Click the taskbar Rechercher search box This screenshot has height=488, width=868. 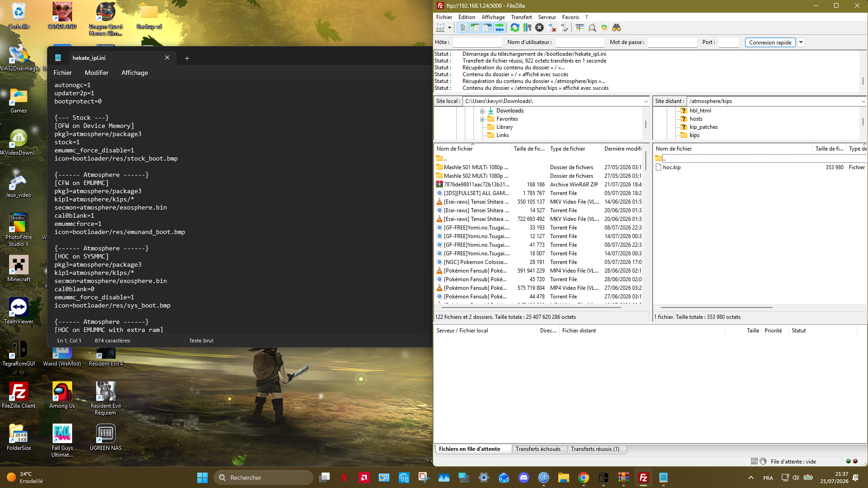263,478
